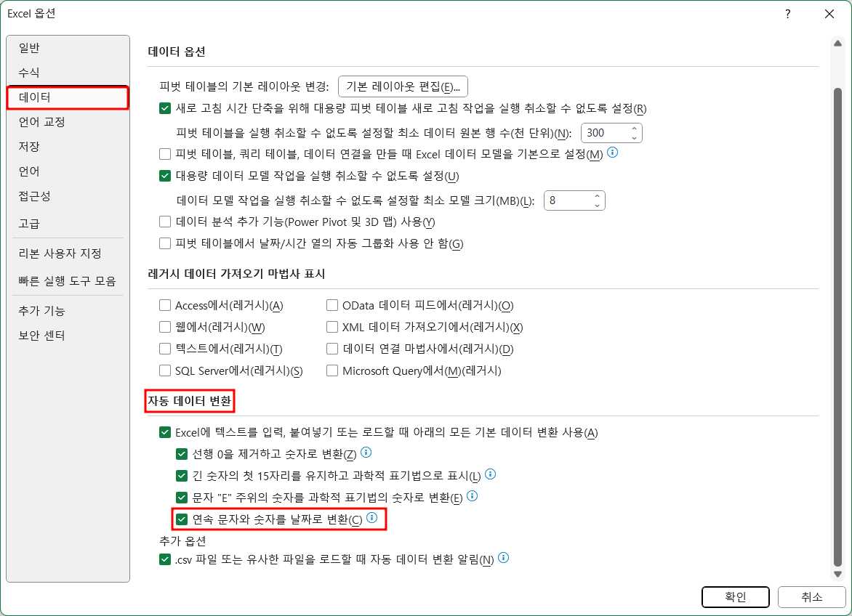Enable XML 데이터 가져오기에서(레거시) checkbox
This screenshot has height=616, width=852.
[x=332, y=327]
